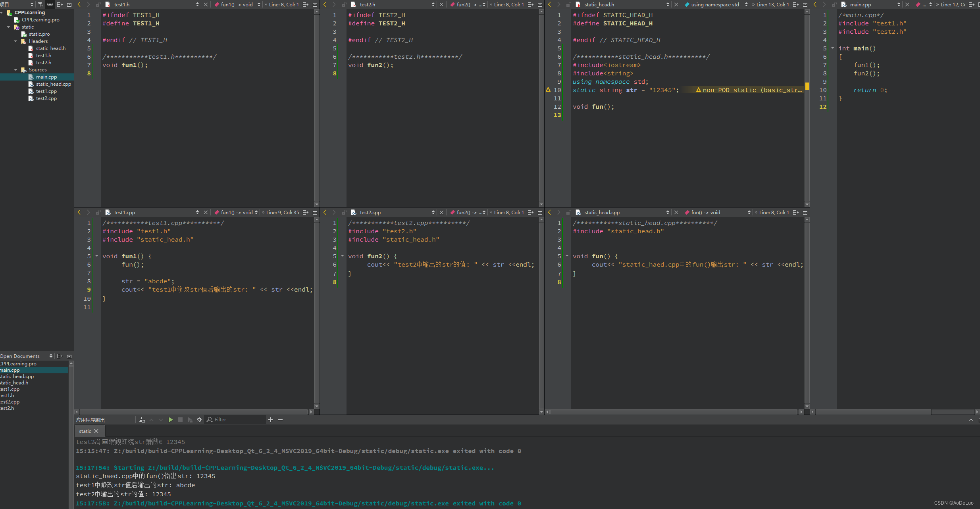Collapse the Sources folder
This screenshot has width=980, height=509.
click(x=16, y=70)
